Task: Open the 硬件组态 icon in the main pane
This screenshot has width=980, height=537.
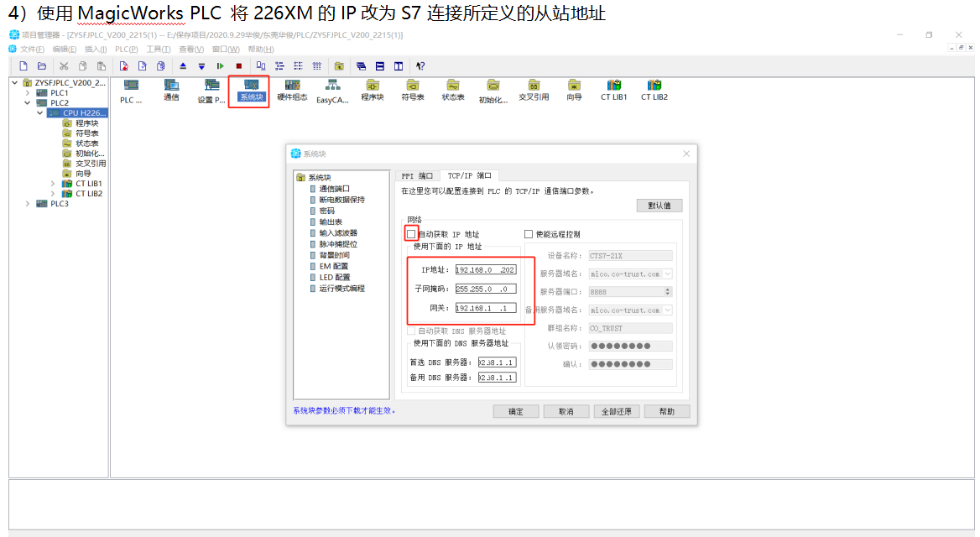Action: [292, 90]
